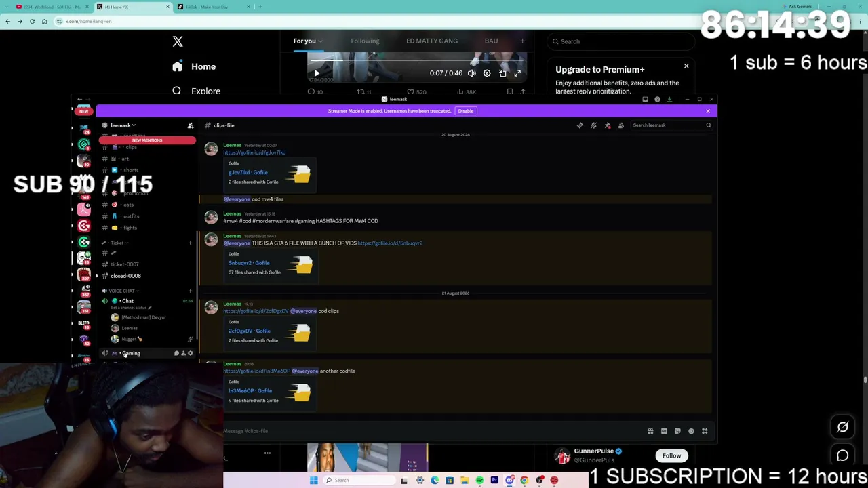Collapse the Ticket channel category
The image size is (868, 488).
[x=117, y=243]
